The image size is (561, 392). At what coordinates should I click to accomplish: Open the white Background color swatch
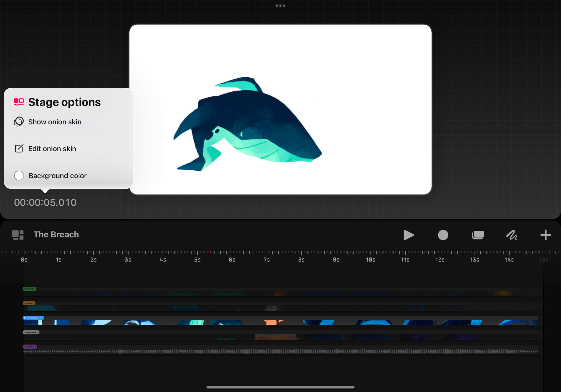pos(19,176)
